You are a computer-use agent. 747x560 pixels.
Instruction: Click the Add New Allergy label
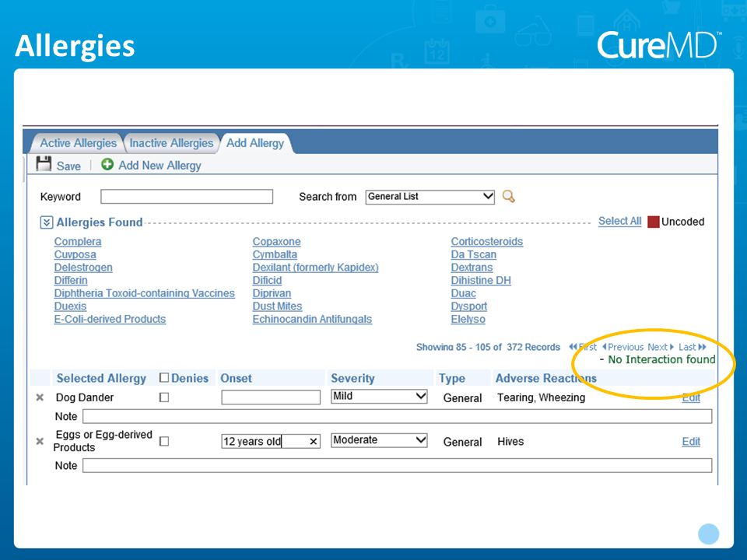[x=160, y=165]
